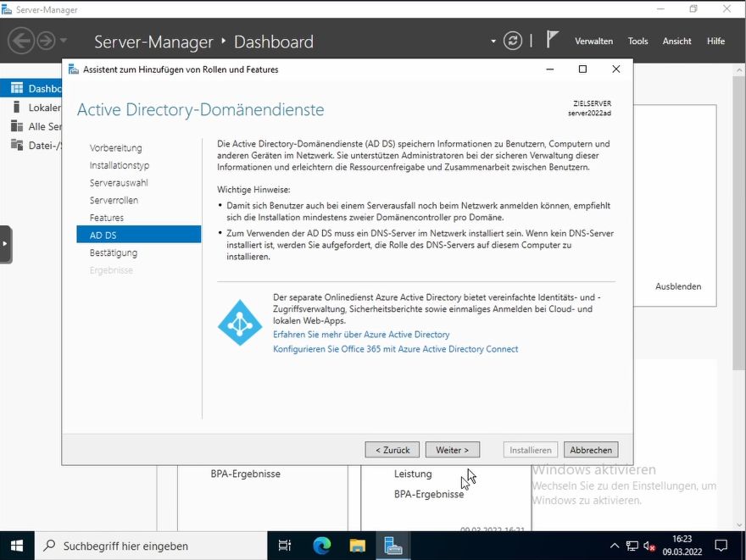The image size is (746, 560).
Task: Go to the Installationstyp wizard step
Action: pos(120,165)
